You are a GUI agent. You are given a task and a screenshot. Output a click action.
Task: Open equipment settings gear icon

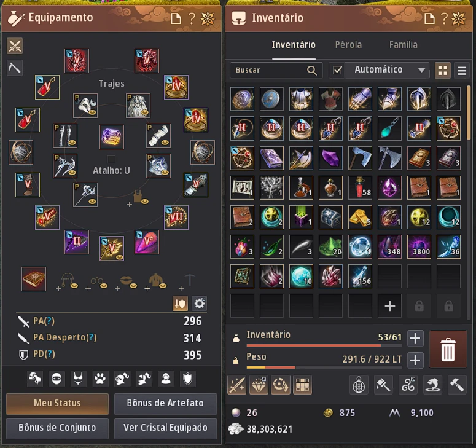pyautogui.click(x=199, y=304)
